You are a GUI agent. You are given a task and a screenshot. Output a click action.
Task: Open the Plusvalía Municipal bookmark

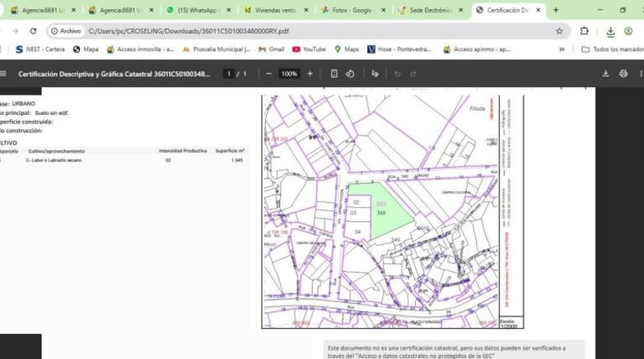tap(217, 49)
